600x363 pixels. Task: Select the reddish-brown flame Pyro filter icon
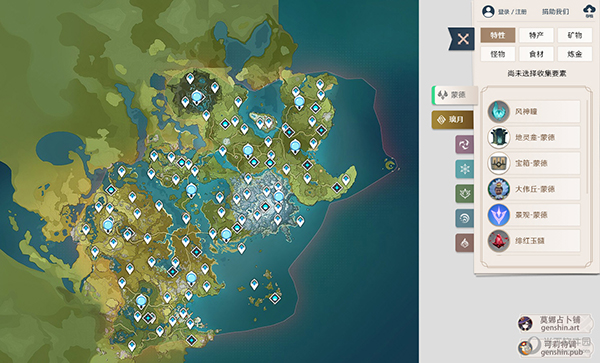(x=465, y=243)
